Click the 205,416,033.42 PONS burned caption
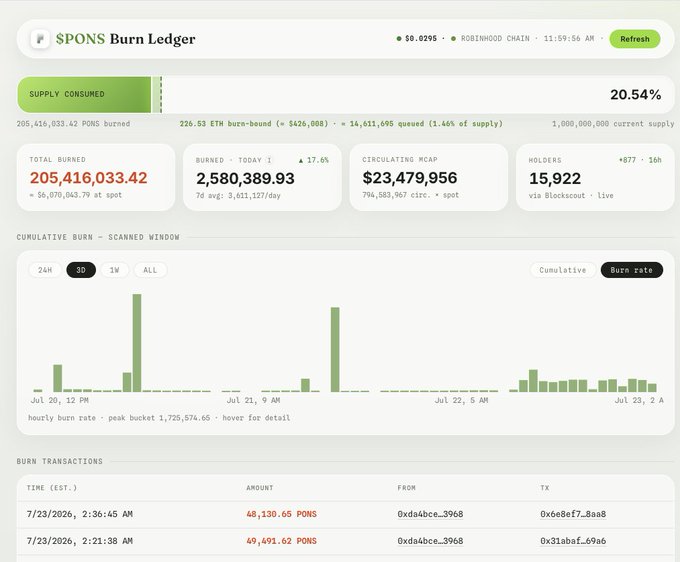 coord(73,124)
